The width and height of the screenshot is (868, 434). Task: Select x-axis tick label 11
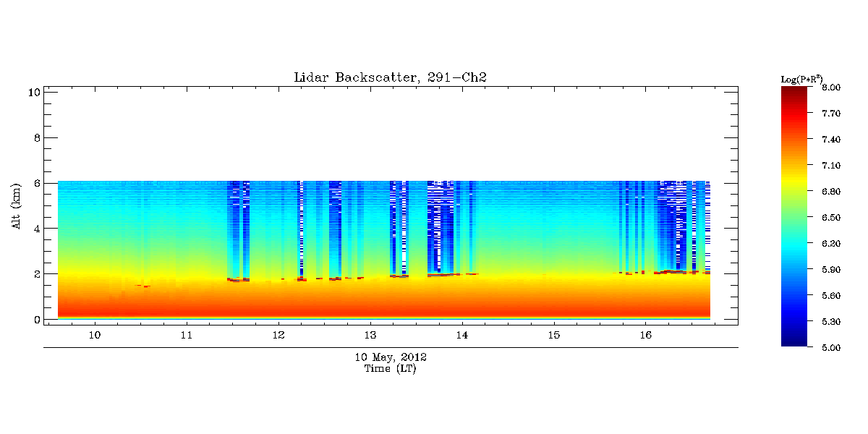(x=187, y=336)
